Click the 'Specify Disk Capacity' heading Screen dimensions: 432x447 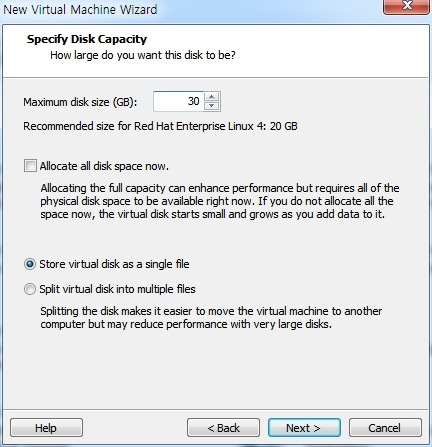[x=87, y=39]
